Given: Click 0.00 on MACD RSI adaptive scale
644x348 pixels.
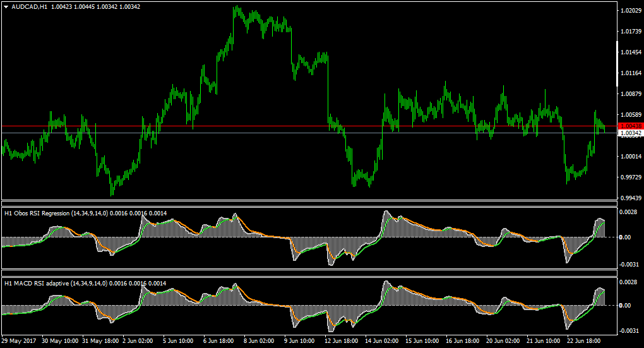Looking at the screenshot, I should click(625, 305).
